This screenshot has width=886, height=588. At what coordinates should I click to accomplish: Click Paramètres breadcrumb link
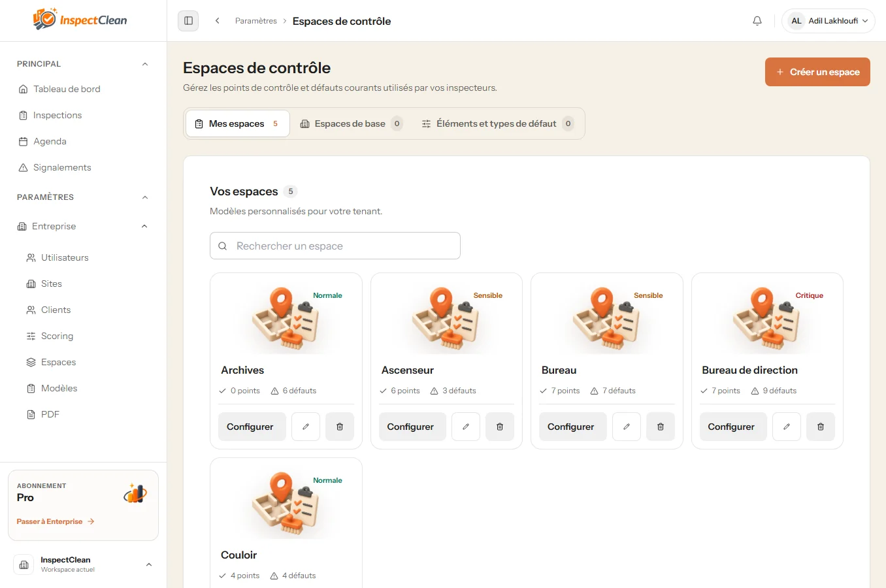coord(256,21)
